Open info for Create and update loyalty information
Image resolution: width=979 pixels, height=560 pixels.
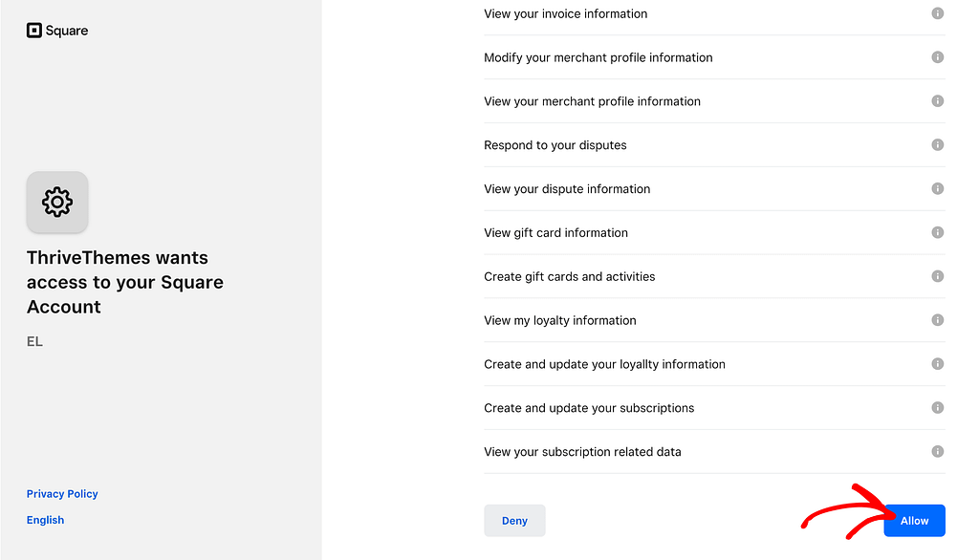point(937,364)
